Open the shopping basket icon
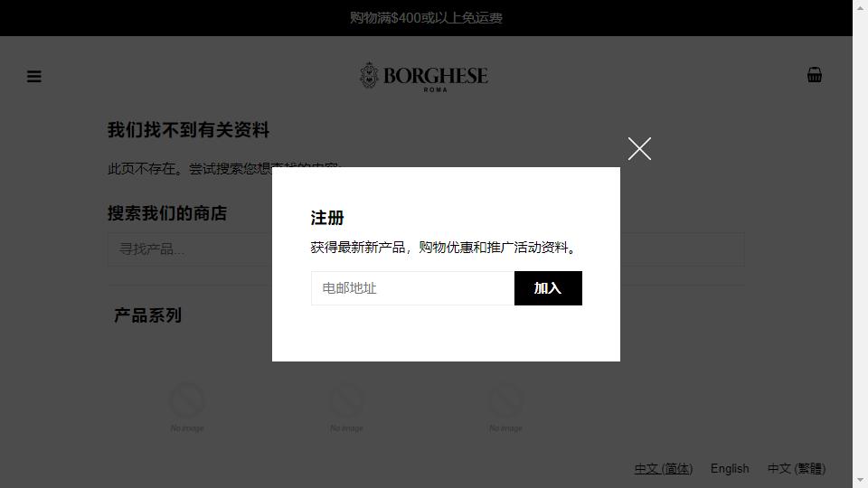 [815, 75]
